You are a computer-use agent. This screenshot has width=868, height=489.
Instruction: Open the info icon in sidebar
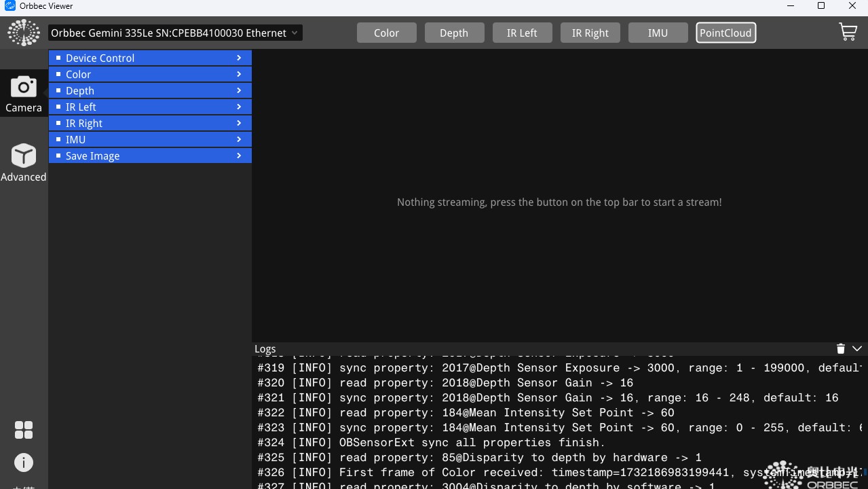point(24,463)
